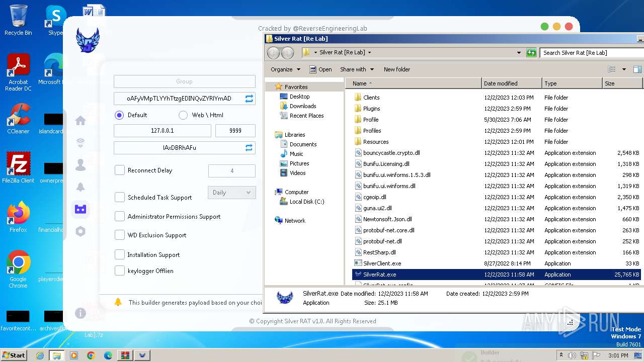Show hidden system tray icons
Screen dimensions: 644x362
coord(561,355)
